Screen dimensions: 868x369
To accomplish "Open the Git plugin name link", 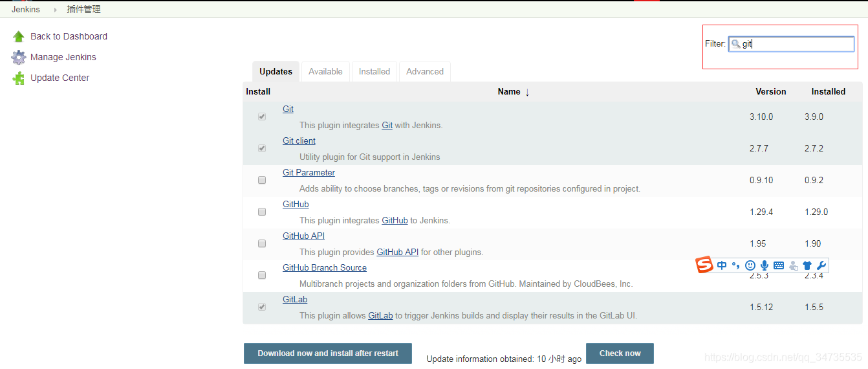I will point(288,109).
